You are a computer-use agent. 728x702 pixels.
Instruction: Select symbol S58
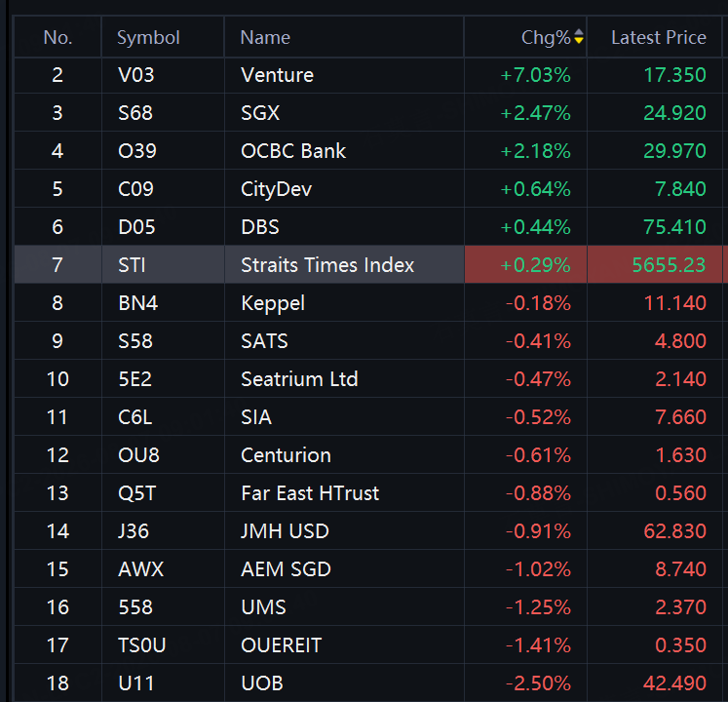[135, 341]
